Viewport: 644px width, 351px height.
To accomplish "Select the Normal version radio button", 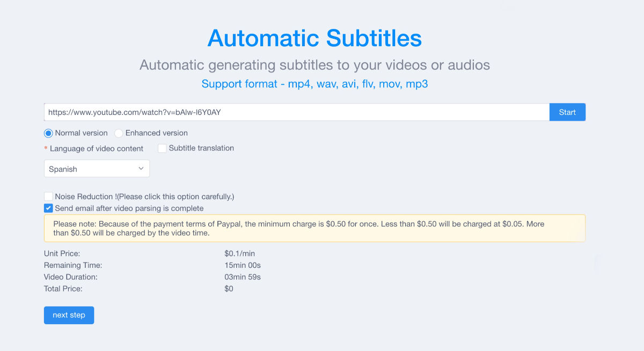I will (x=48, y=133).
